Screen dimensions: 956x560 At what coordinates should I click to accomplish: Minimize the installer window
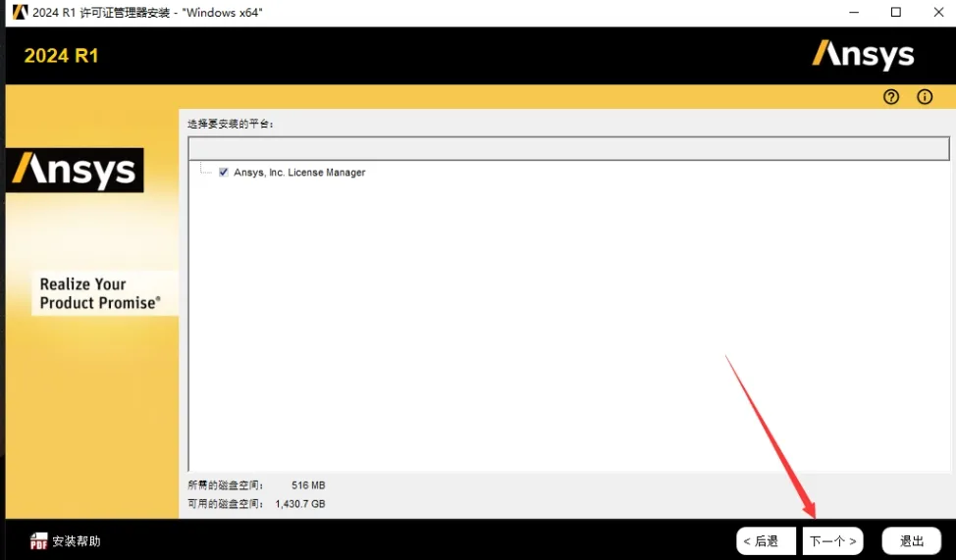point(854,12)
